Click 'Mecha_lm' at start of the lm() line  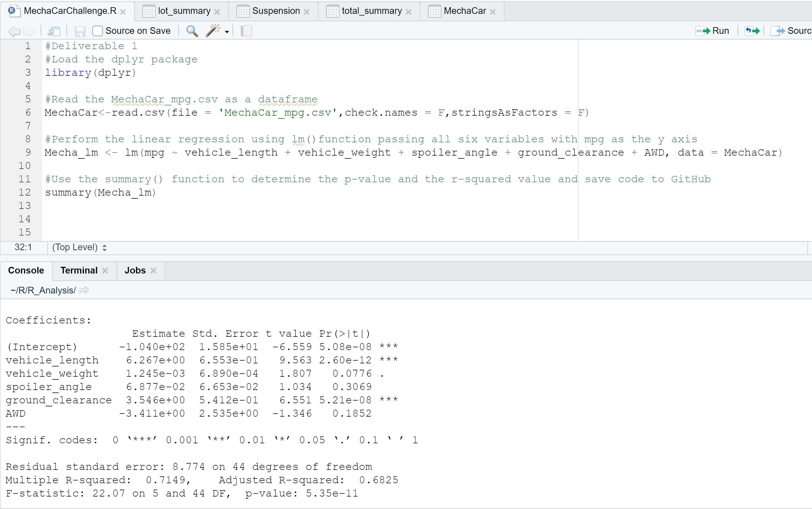pyautogui.click(x=71, y=153)
